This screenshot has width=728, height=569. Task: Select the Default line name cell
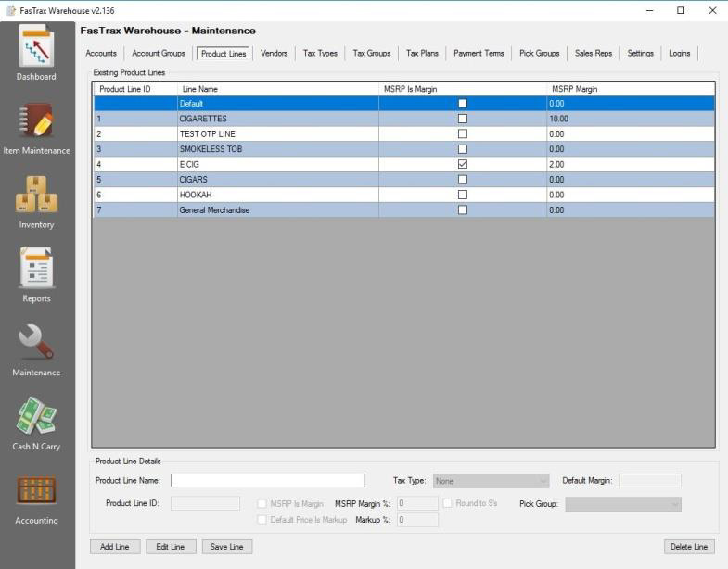pos(277,104)
